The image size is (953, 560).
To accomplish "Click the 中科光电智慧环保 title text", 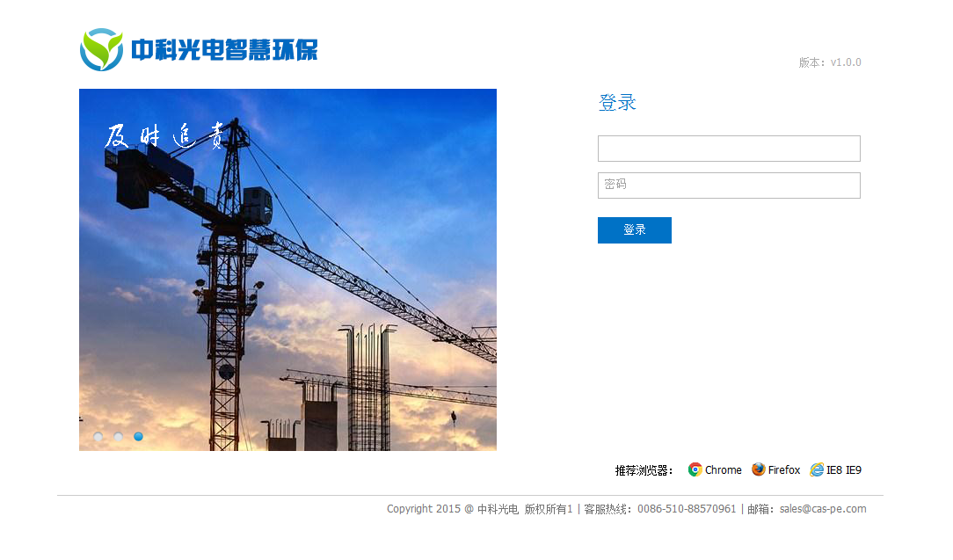I will click(224, 50).
